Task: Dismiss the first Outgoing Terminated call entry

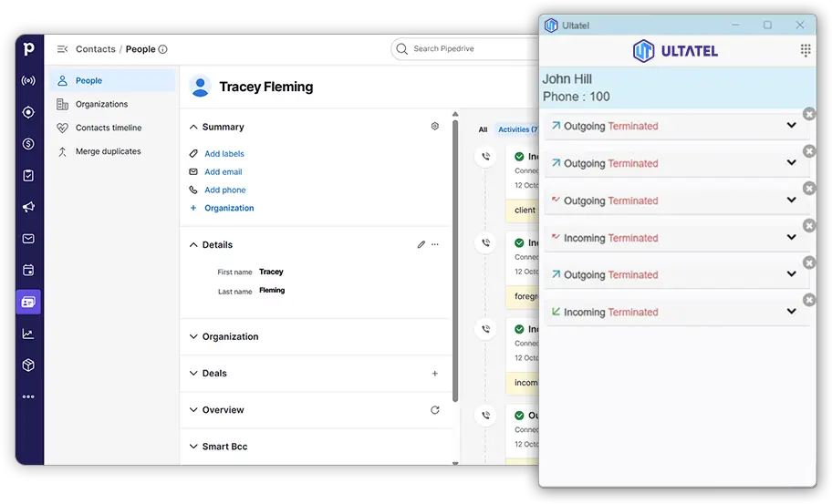Action: [808, 114]
